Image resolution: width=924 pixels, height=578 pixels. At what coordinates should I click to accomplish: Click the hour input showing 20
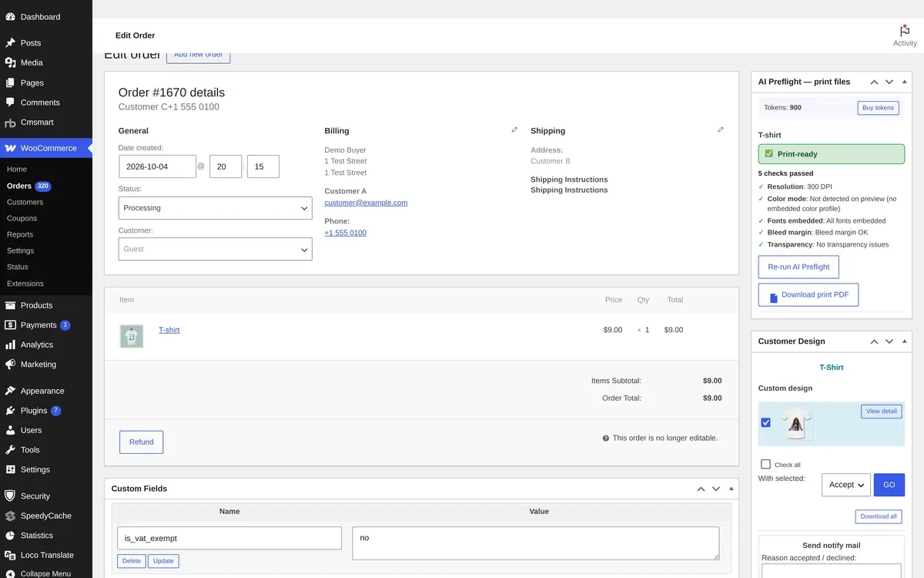pyautogui.click(x=226, y=166)
